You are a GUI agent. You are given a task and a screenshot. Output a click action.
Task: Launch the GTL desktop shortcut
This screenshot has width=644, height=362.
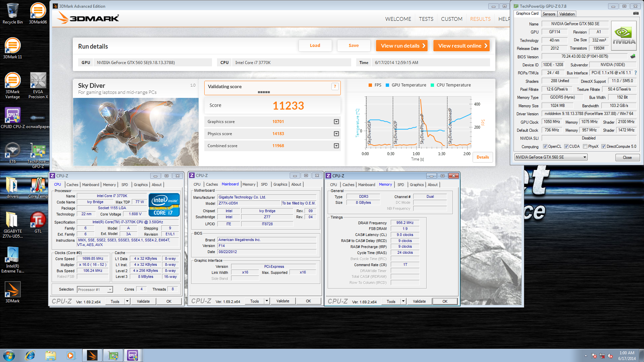tap(38, 223)
